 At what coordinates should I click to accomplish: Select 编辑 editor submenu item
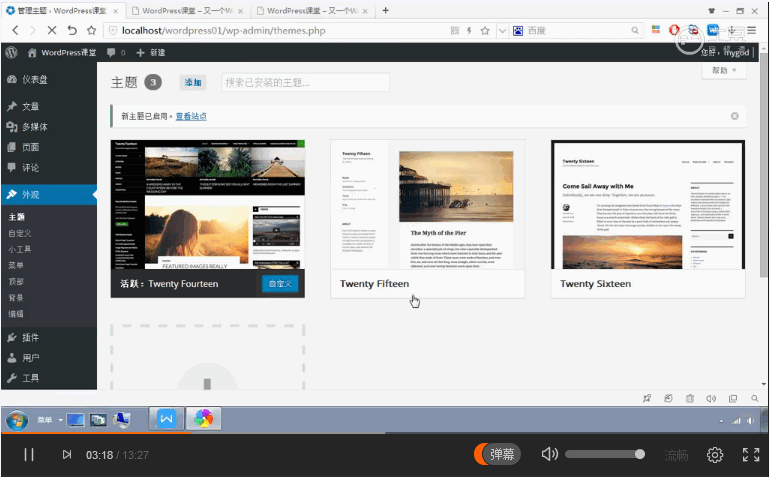16,314
